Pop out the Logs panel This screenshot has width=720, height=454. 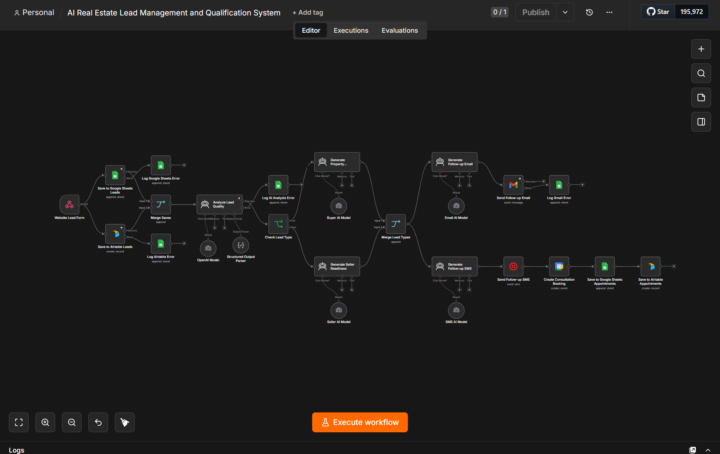(692, 450)
